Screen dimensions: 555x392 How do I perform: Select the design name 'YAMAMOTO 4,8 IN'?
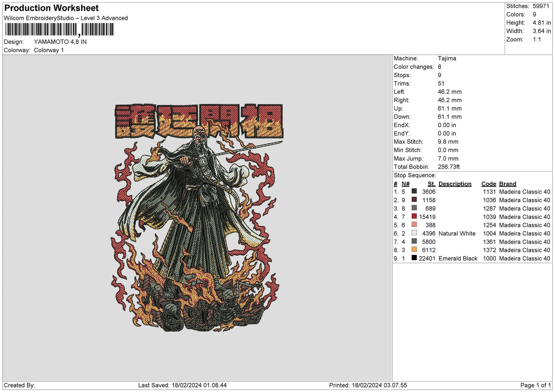60,42
